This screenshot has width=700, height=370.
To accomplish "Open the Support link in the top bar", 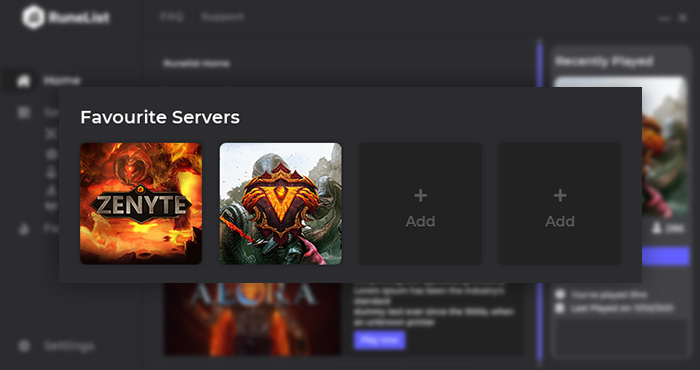I will click(222, 17).
